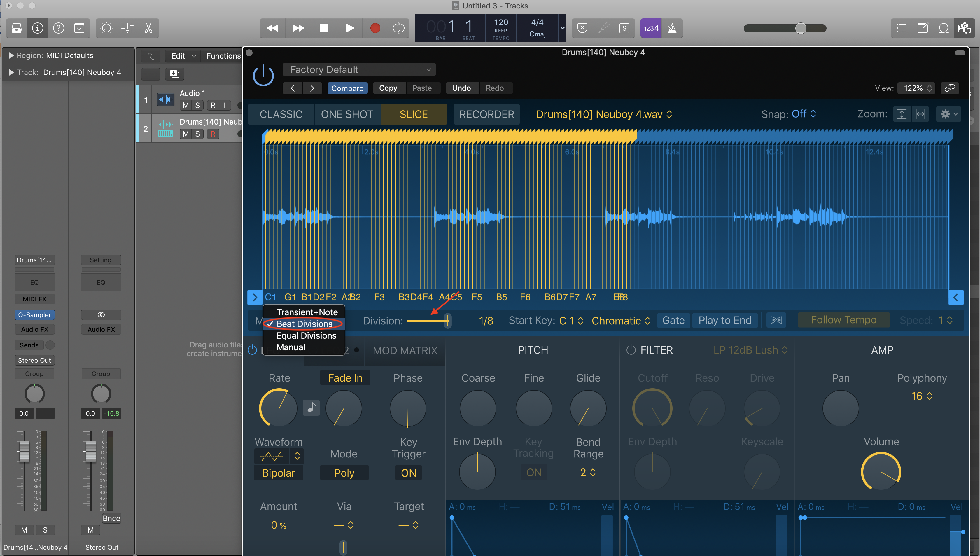Toggle the LFO note sync icon
980x556 pixels.
tap(311, 408)
